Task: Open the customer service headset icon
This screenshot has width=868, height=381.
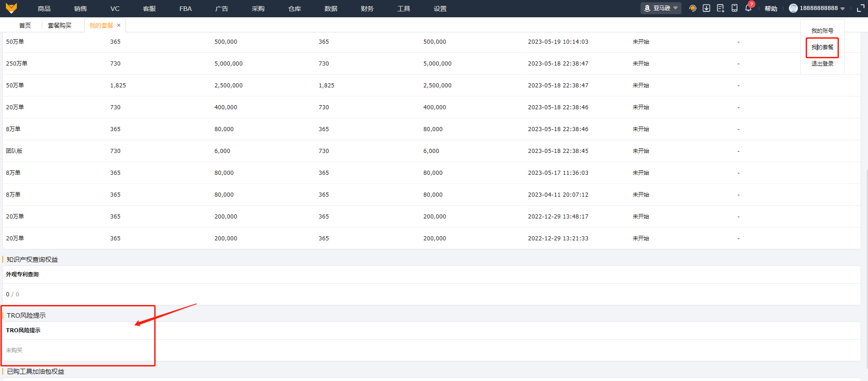Action: [x=693, y=8]
